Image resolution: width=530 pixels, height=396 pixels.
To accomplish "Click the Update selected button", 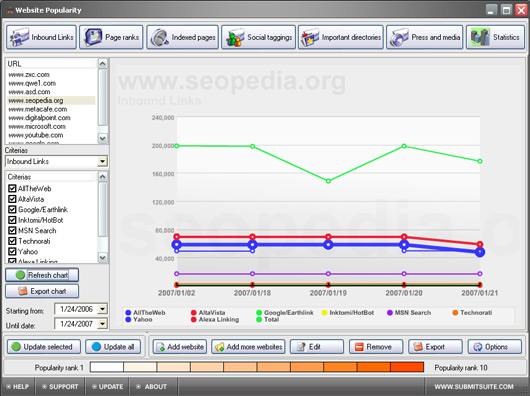I will [x=44, y=347].
